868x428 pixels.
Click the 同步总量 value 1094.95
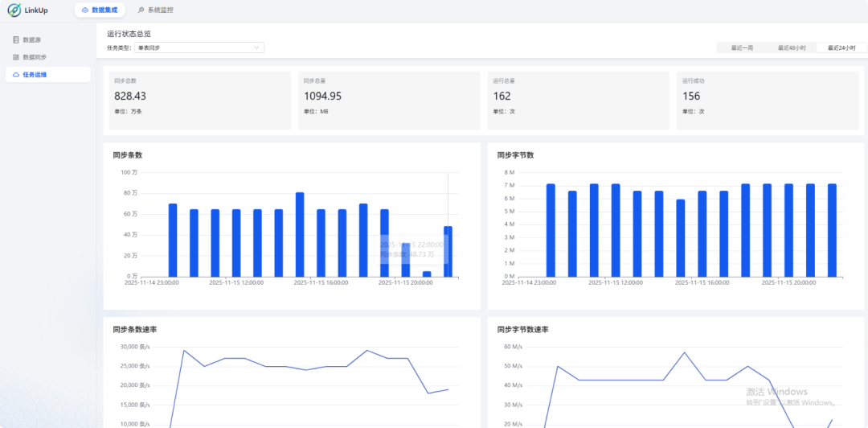[323, 96]
